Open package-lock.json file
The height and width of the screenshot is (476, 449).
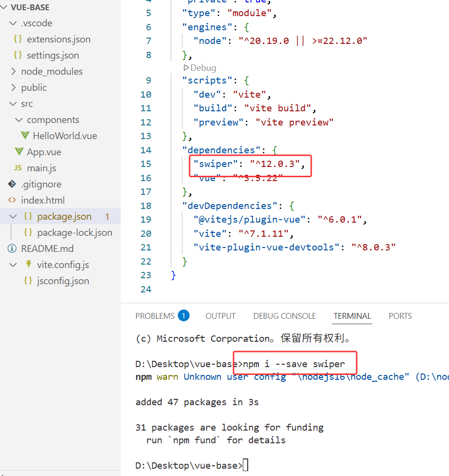pyautogui.click(x=75, y=232)
